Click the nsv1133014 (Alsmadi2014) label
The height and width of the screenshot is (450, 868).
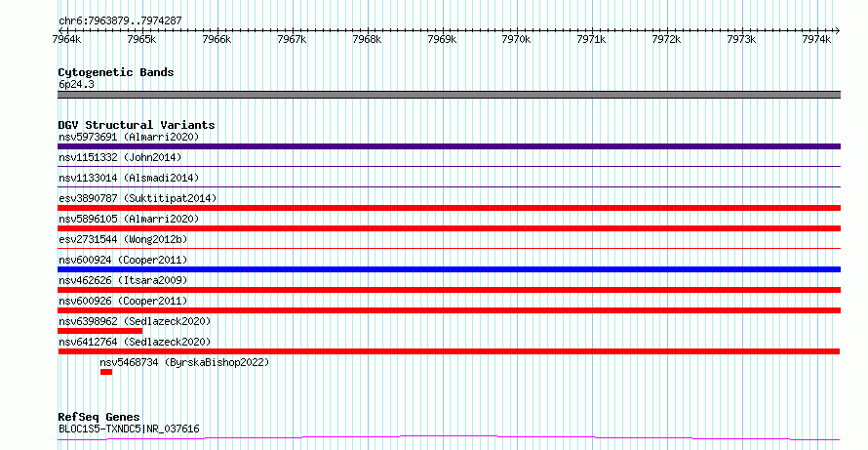pyautogui.click(x=129, y=178)
